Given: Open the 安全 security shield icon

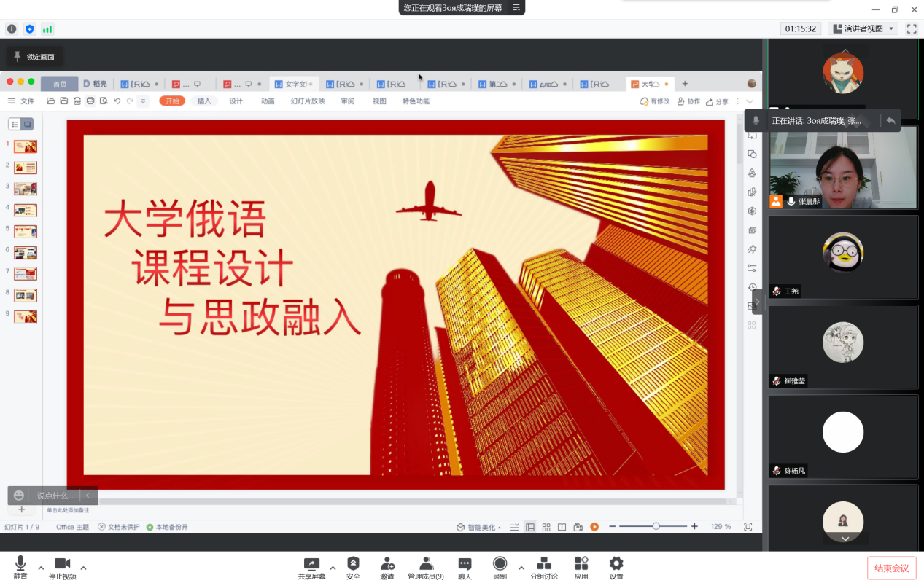Looking at the screenshot, I should [x=353, y=564].
